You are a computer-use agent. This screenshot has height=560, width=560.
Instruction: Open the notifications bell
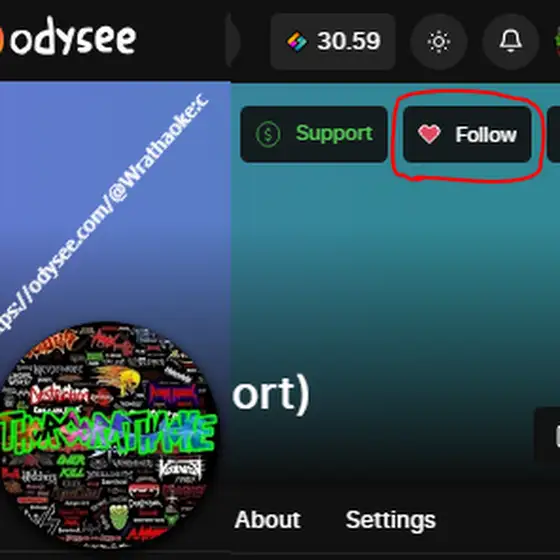(x=510, y=41)
